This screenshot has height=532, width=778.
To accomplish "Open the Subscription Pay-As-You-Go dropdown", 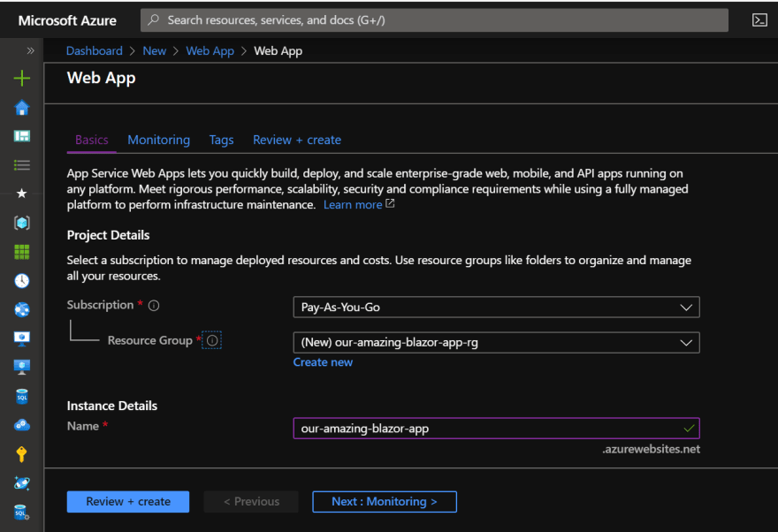I will 496,308.
